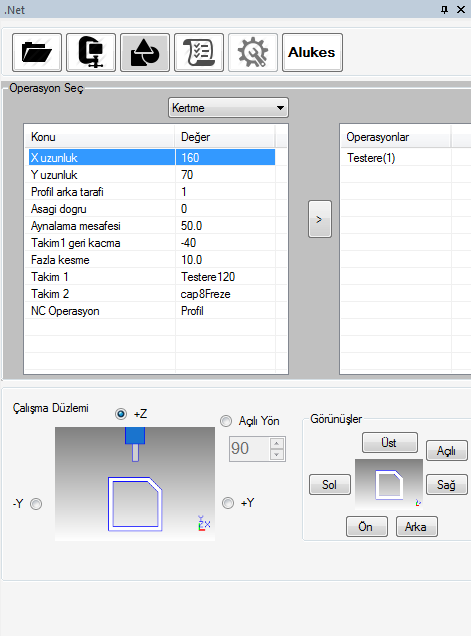The height and width of the screenshot is (636, 471).
Task: Select the +Y working plane radio
Action: point(228,503)
